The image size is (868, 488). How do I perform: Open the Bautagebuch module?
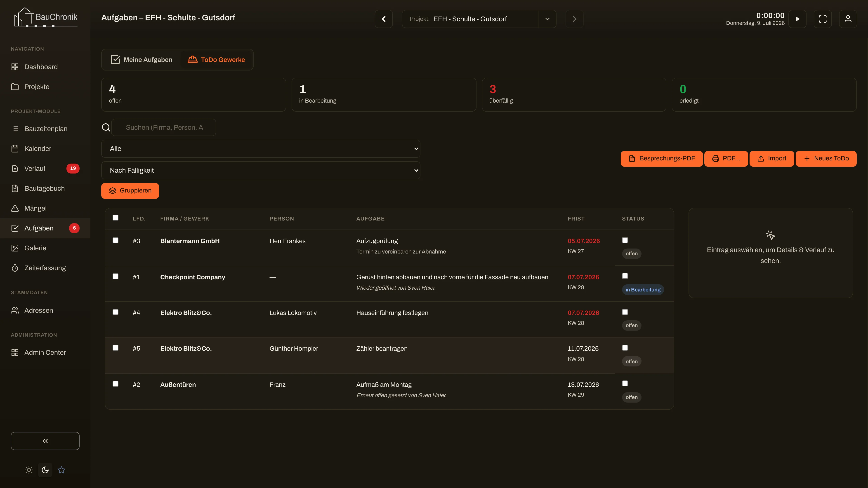click(x=45, y=188)
